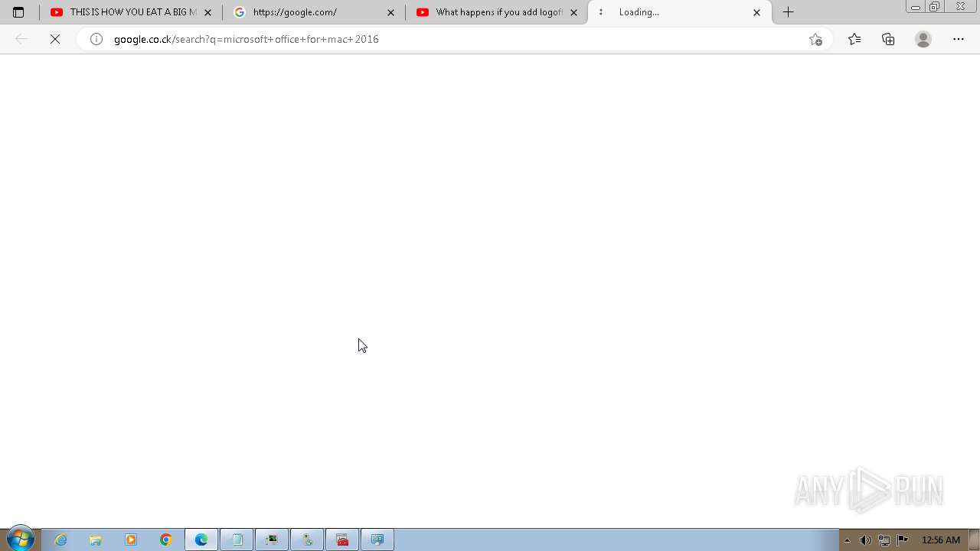This screenshot has height=551, width=980.
Task: Close the 'What happens if you add' tab
Action: pos(573,12)
